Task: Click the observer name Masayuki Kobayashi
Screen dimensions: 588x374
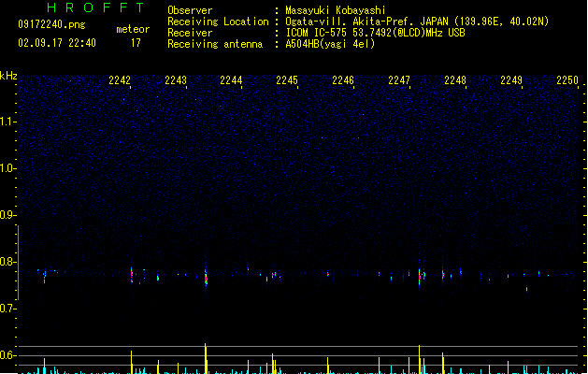Action: pyautogui.click(x=336, y=10)
